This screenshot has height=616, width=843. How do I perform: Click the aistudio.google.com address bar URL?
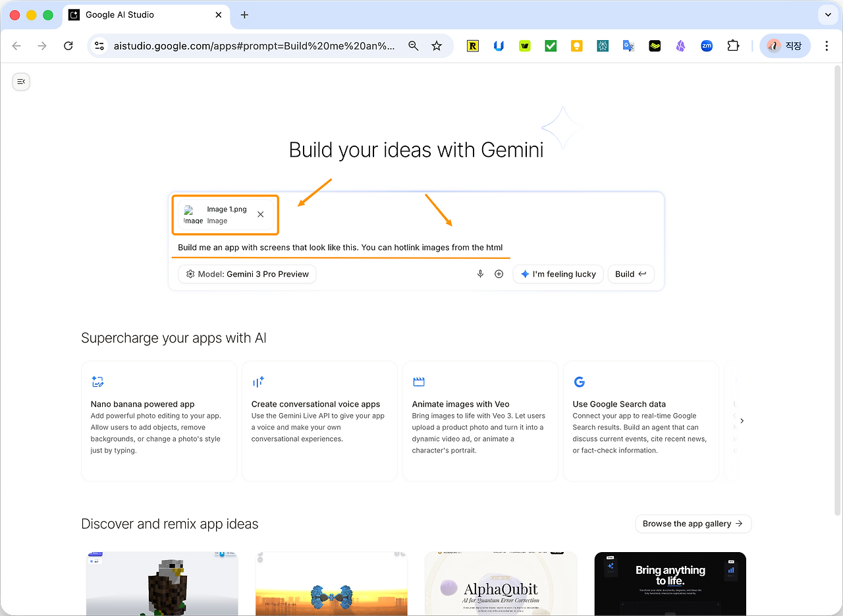click(254, 45)
